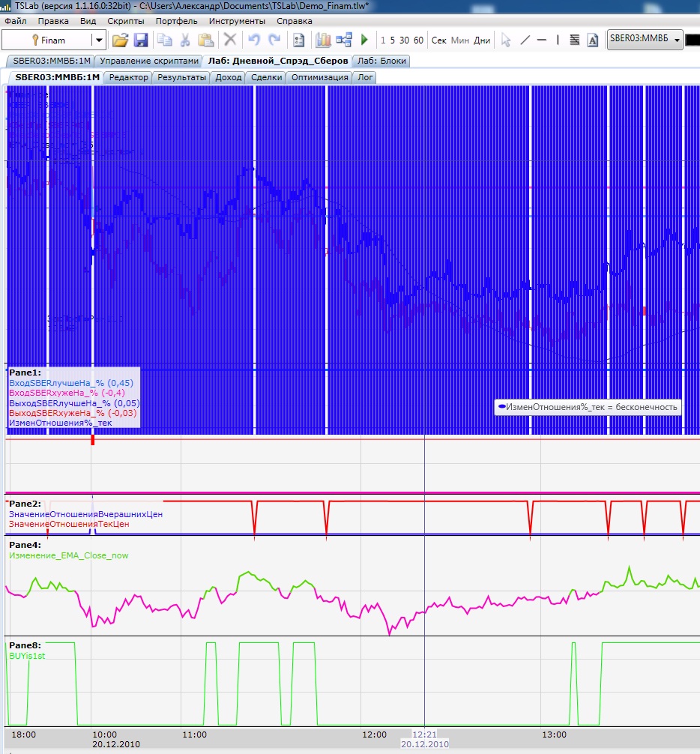Select the horizontal line drawing tool
This screenshot has width=700, height=754.
541,40
